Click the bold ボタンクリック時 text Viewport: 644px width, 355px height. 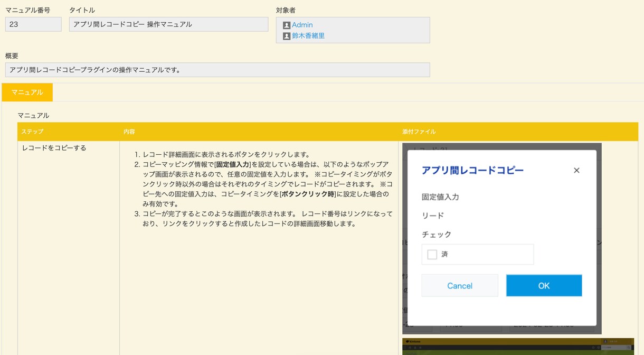pos(308,194)
